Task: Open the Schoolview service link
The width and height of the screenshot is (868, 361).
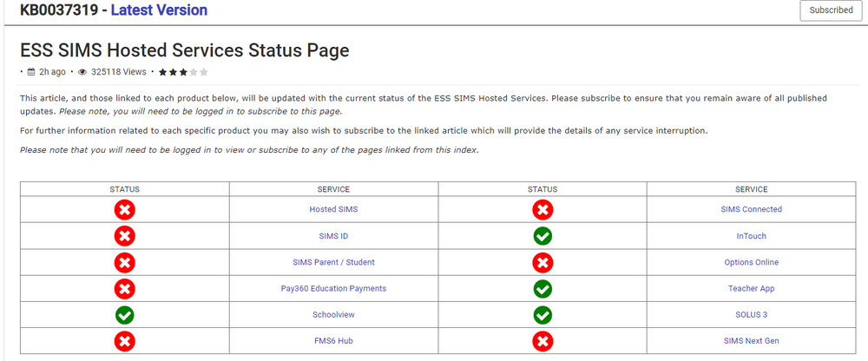Action: [x=333, y=314]
